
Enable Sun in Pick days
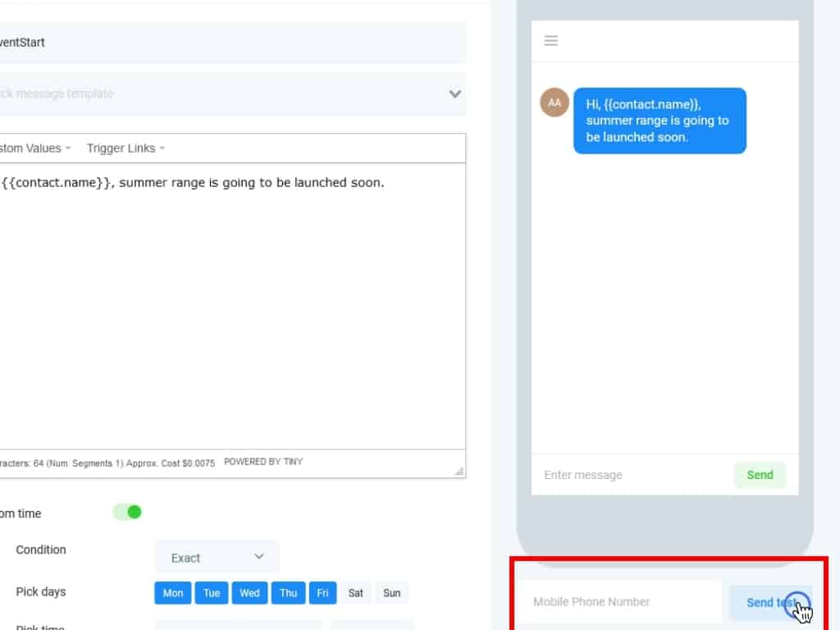392,593
